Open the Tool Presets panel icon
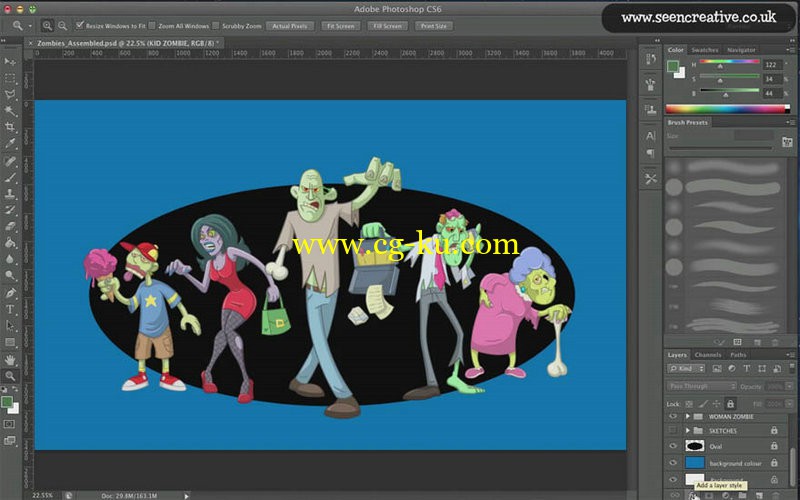 [x=651, y=179]
